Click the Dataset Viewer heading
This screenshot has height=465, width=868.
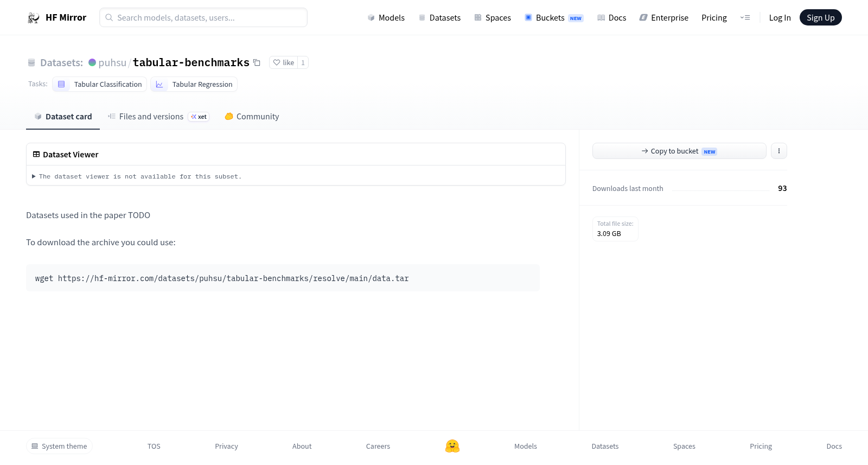tap(71, 155)
